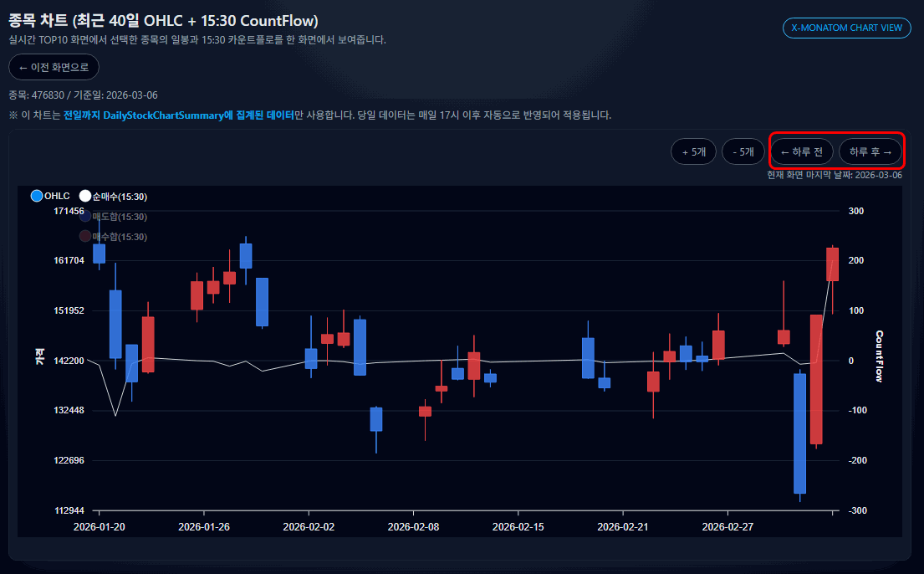The image size is (924, 574).
Task: Click the first blue candle above 2026-01-20
Action: (x=99, y=254)
